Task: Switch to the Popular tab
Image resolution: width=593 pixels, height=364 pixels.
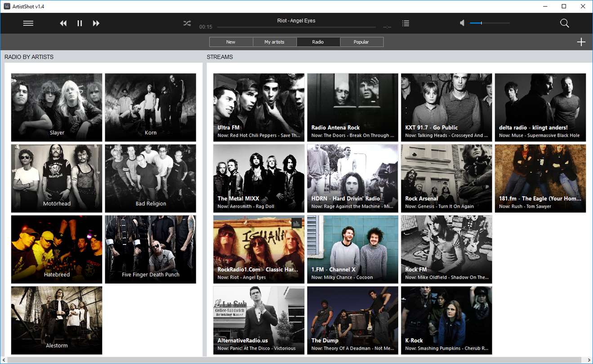Action: [361, 42]
